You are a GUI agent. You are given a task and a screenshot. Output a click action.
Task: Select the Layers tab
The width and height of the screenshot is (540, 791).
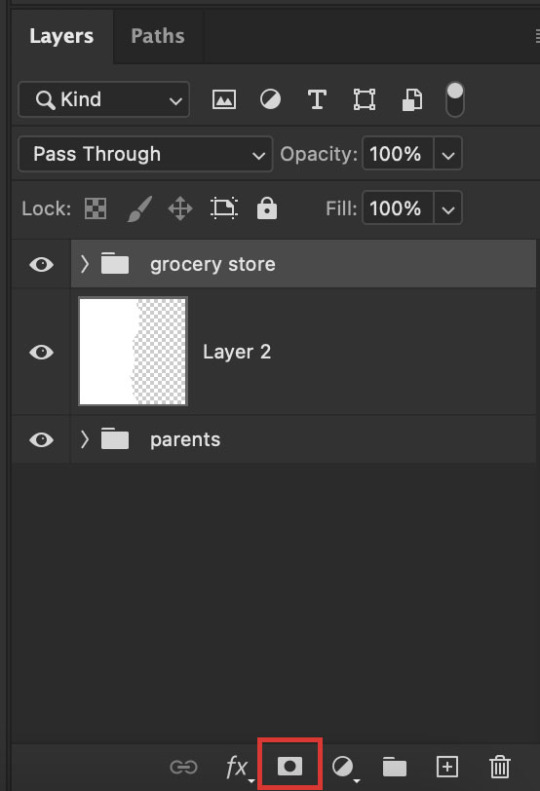(62, 36)
